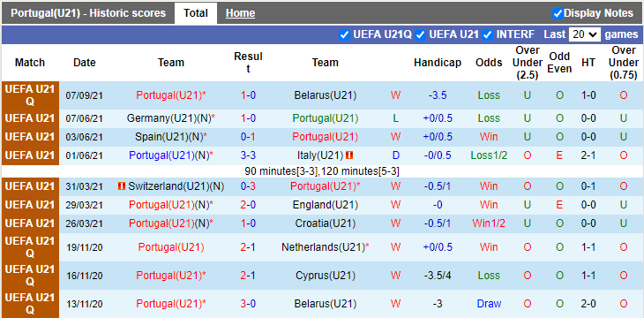Click the 3-0 result against Belarus(U21)
Image resolution: width=644 pixels, height=318 pixels.
[248, 304]
